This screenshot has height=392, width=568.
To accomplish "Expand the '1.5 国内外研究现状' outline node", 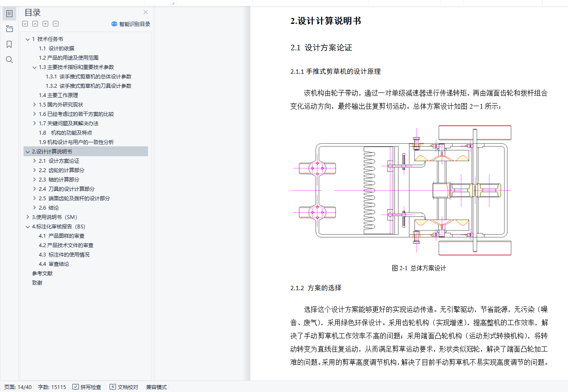I will click(35, 105).
